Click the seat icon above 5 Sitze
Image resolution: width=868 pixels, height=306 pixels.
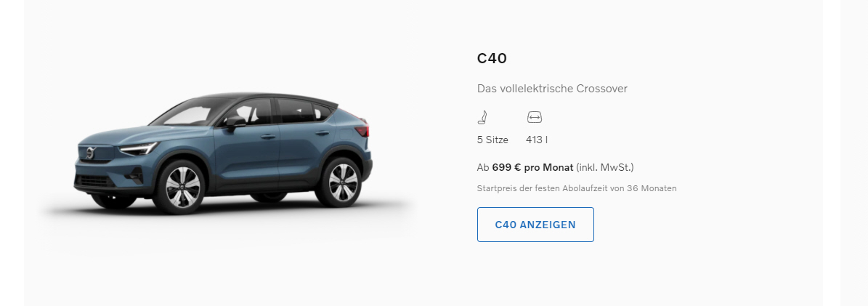click(483, 117)
